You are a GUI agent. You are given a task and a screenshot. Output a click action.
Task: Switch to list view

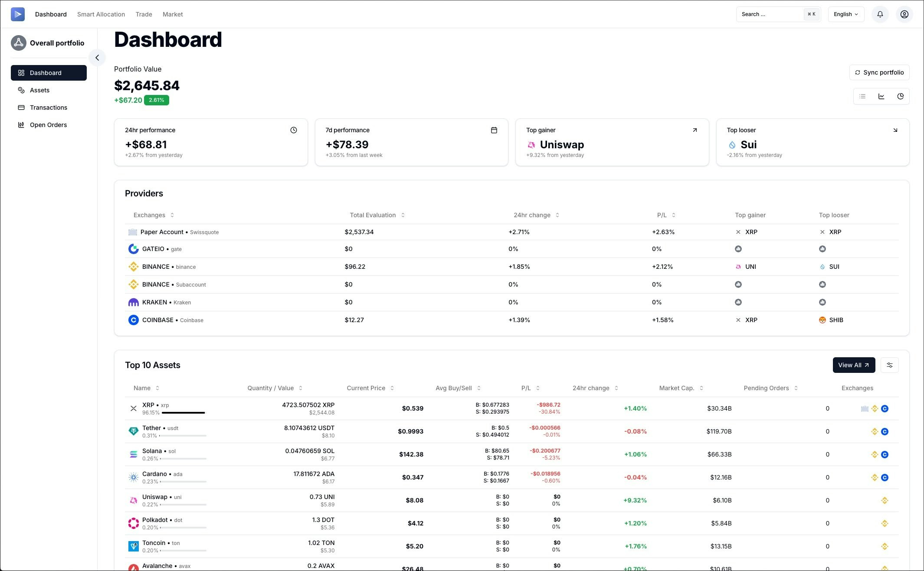862,96
